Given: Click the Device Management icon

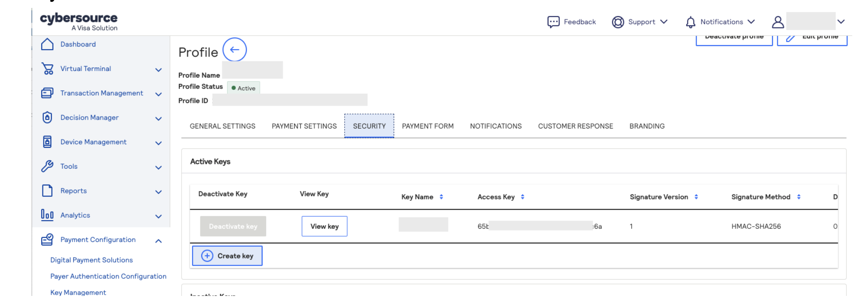Looking at the screenshot, I should coord(47,142).
